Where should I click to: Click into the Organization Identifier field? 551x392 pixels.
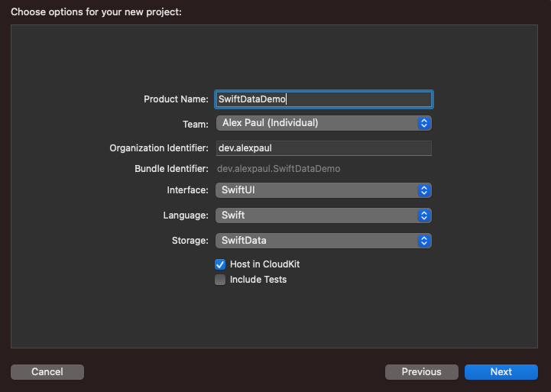click(x=323, y=148)
